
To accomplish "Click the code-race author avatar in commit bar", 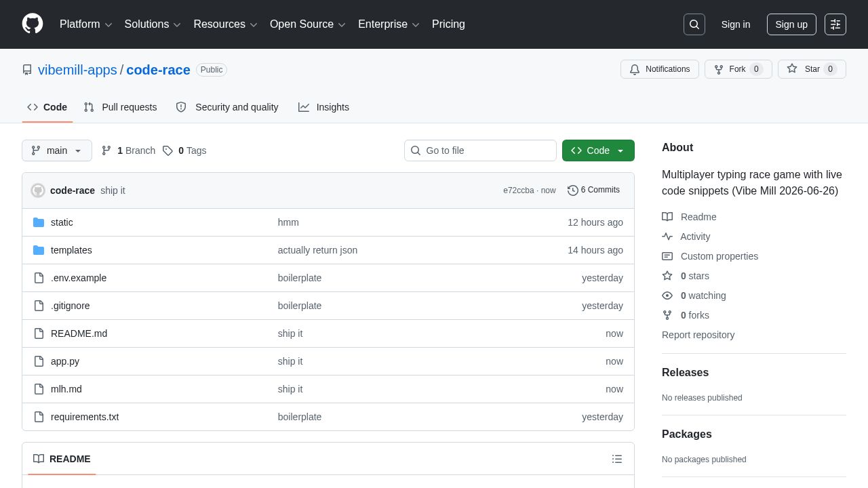I will (38, 190).
